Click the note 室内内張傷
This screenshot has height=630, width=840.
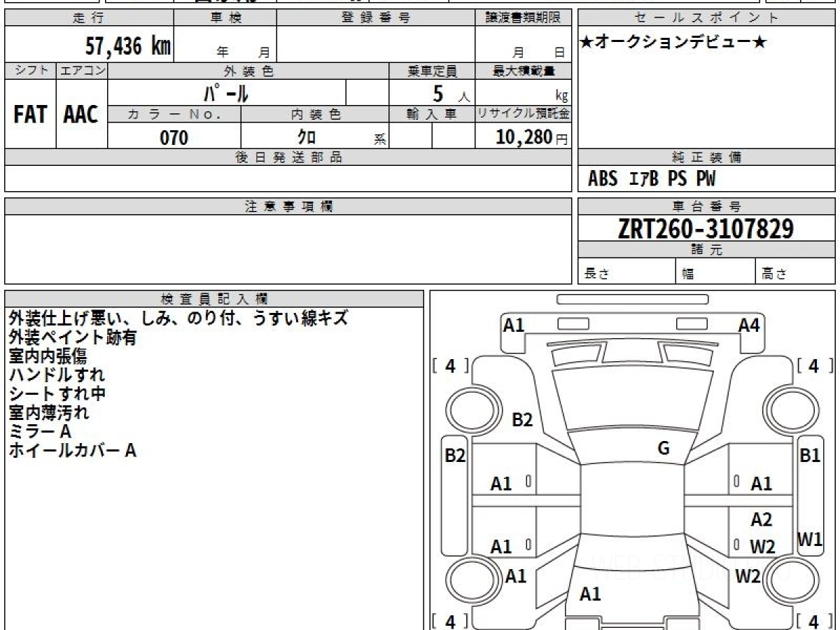pos(48,356)
